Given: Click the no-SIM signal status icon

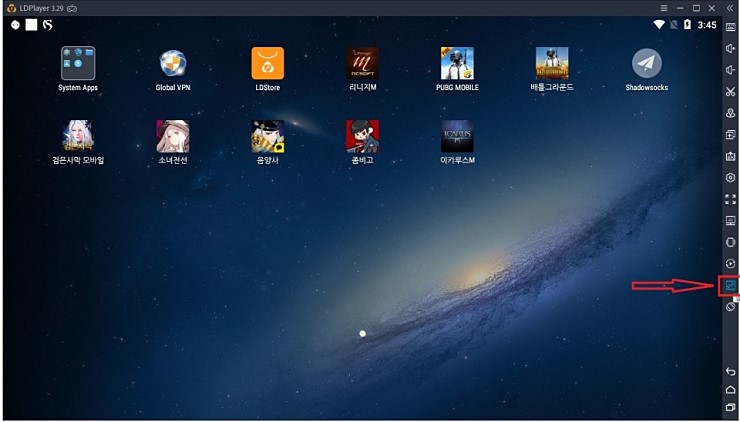Looking at the screenshot, I should 674,25.
